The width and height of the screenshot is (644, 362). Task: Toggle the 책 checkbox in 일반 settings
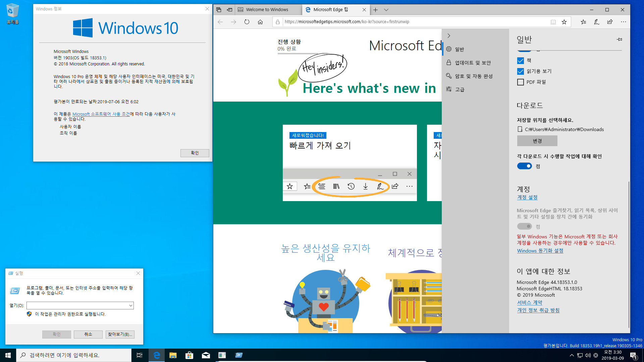click(x=520, y=60)
